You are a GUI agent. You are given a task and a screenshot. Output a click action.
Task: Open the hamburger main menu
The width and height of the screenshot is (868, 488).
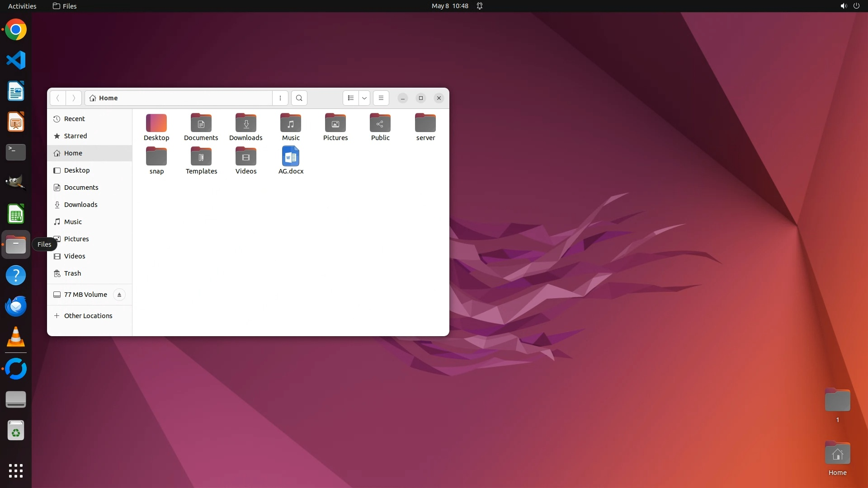tap(381, 98)
